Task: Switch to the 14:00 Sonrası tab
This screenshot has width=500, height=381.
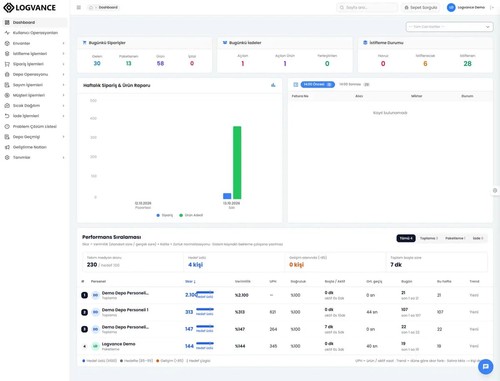Action: pos(354,85)
